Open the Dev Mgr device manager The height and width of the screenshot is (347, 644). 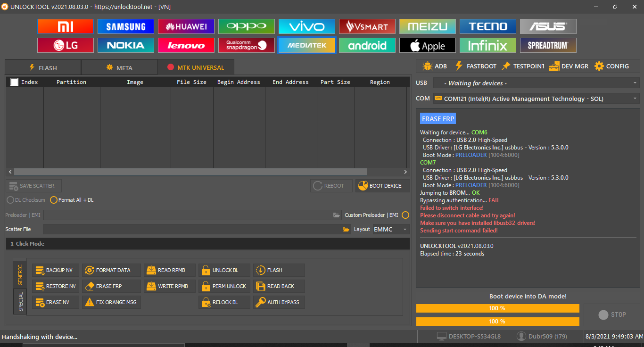tap(569, 66)
